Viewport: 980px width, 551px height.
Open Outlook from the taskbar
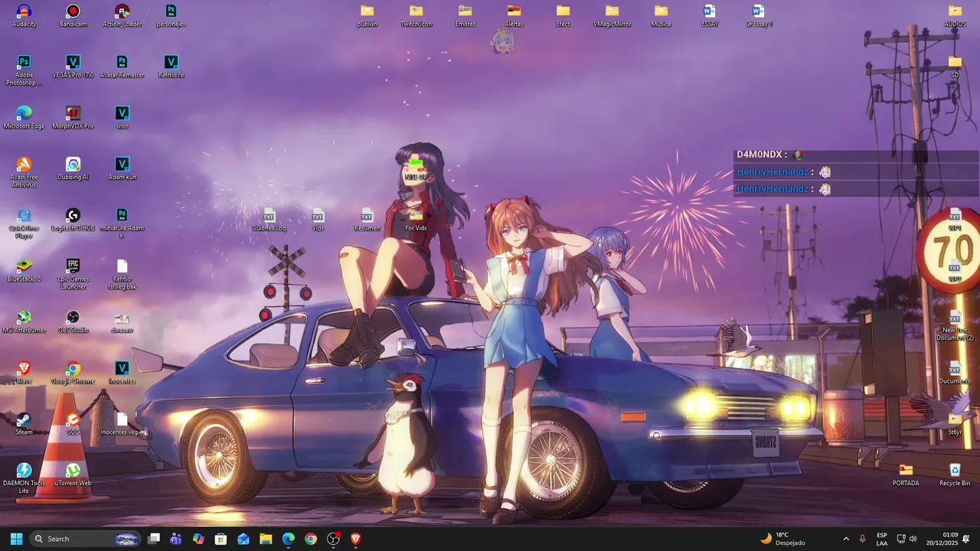click(x=243, y=539)
